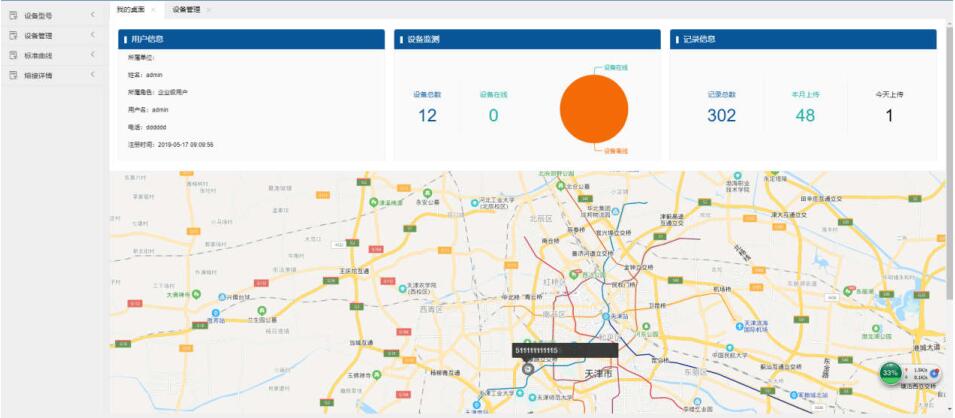
Task: Click the 标准曲线 sidebar menu icon
Action: (x=13, y=55)
